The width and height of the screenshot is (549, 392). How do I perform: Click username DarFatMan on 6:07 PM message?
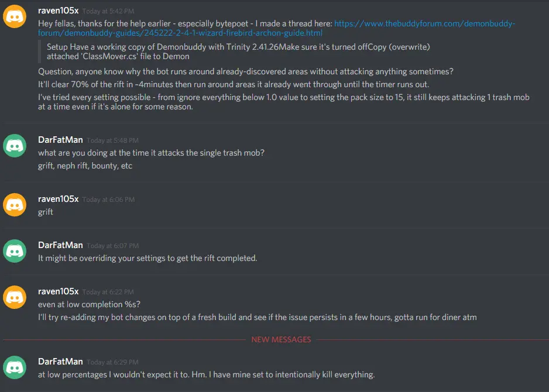pyautogui.click(x=60, y=245)
